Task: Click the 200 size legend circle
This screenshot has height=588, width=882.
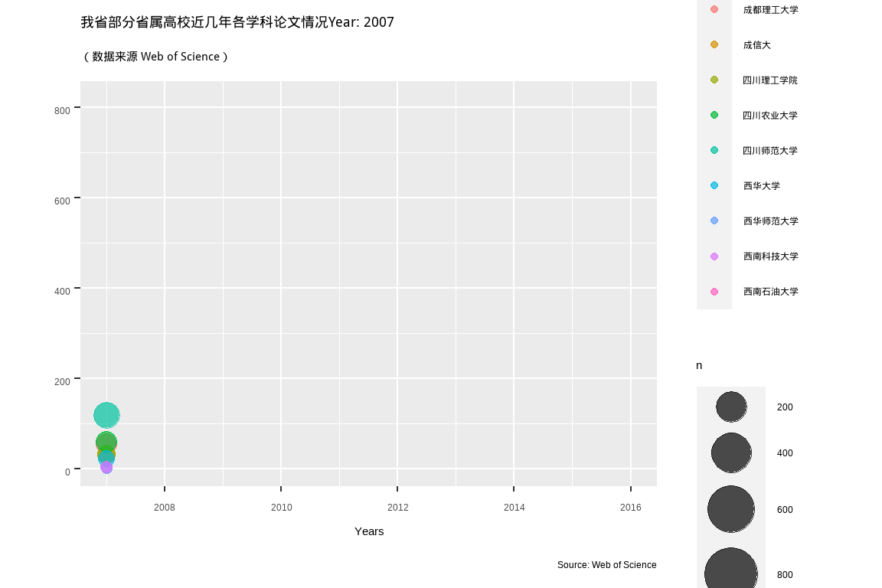Action: pos(731,407)
